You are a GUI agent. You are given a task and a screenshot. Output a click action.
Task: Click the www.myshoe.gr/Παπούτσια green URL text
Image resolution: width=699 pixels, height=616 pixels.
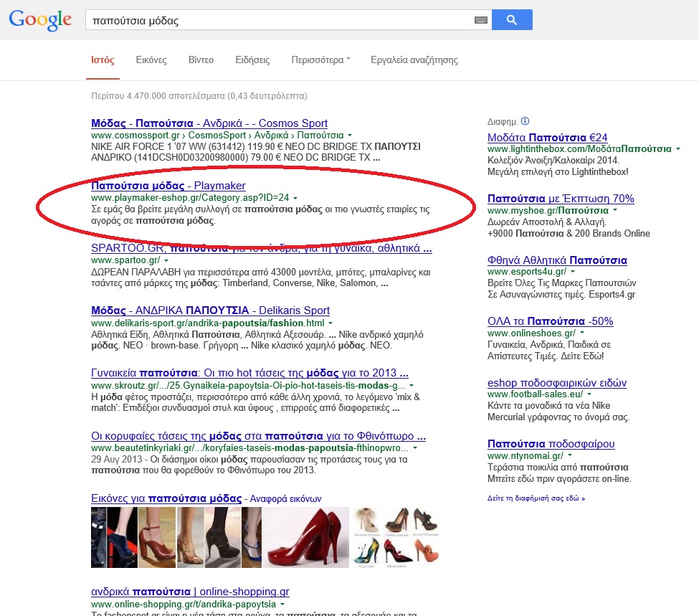548,210
